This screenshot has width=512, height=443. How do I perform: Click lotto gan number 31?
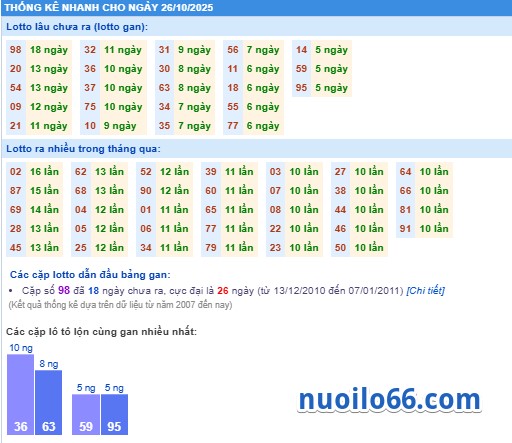(x=164, y=50)
